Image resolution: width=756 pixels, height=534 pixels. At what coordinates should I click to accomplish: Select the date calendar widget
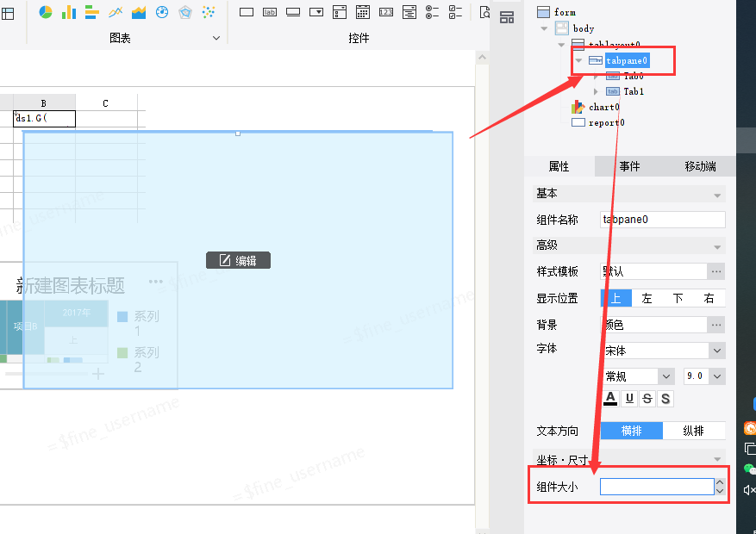point(363,12)
